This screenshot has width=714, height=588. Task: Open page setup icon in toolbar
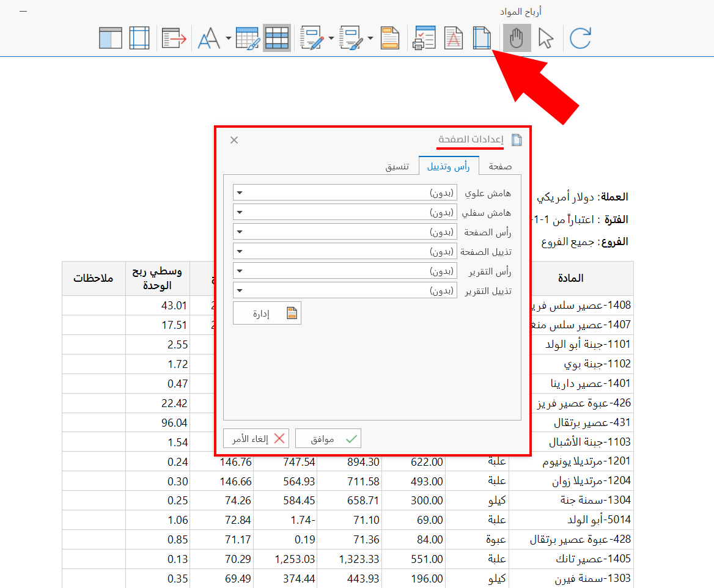pyautogui.click(x=481, y=38)
